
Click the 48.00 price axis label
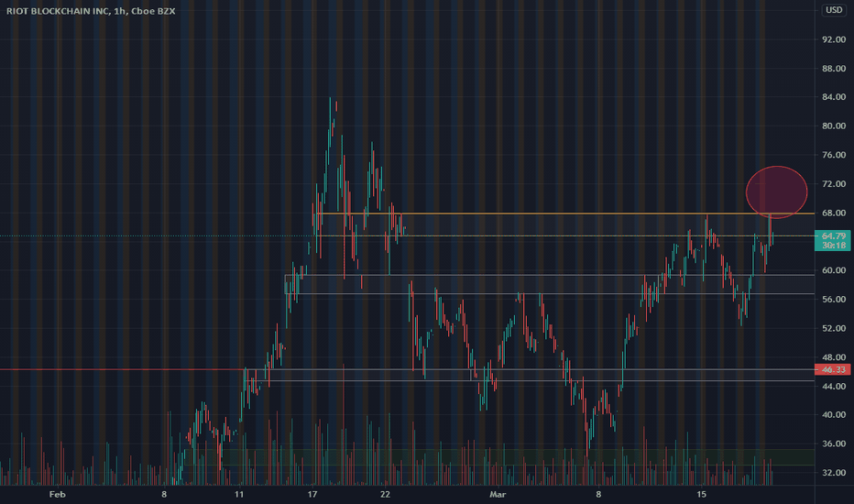tap(834, 356)
